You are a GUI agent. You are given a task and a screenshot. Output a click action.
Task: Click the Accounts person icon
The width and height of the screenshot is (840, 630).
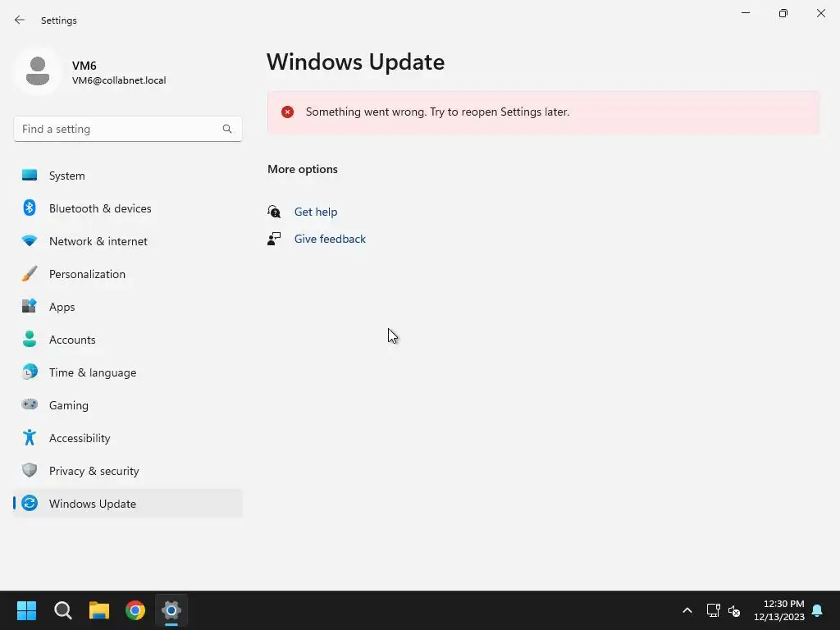pos(30,339)
